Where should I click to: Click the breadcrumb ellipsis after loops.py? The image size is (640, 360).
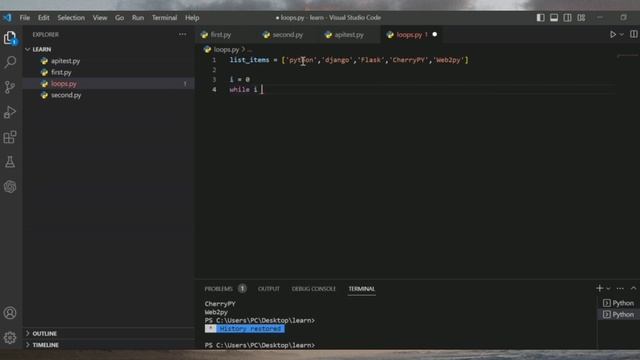tap(249, 50)
